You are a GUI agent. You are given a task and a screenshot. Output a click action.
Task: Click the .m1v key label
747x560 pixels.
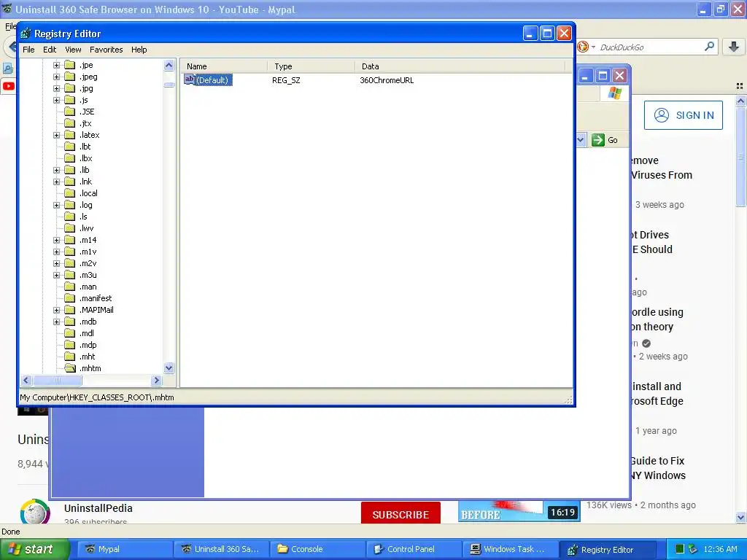[88, 252]
